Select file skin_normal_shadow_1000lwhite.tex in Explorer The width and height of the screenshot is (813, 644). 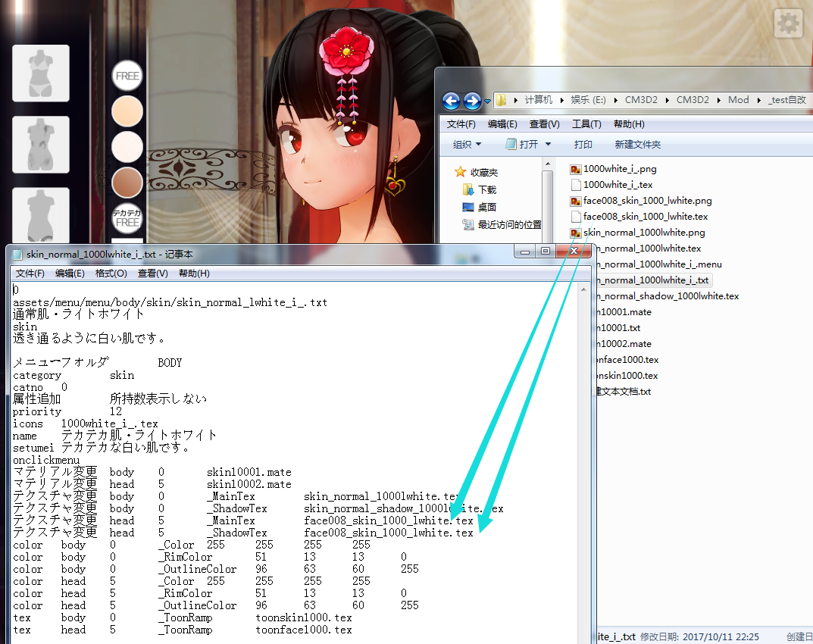point(668,296)
